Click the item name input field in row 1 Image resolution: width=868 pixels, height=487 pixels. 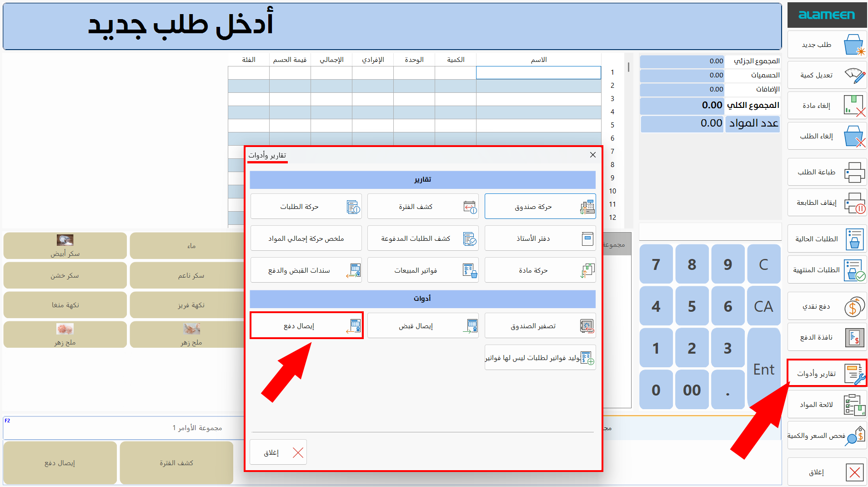[538, 72]
